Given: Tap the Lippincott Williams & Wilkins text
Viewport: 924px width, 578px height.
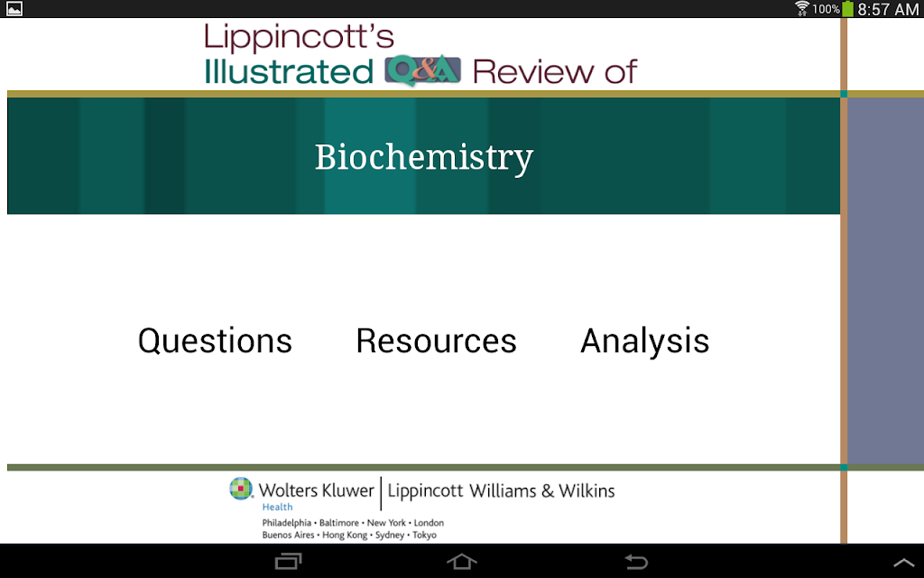Looking at the screenshot, I should tap(501, 490).
